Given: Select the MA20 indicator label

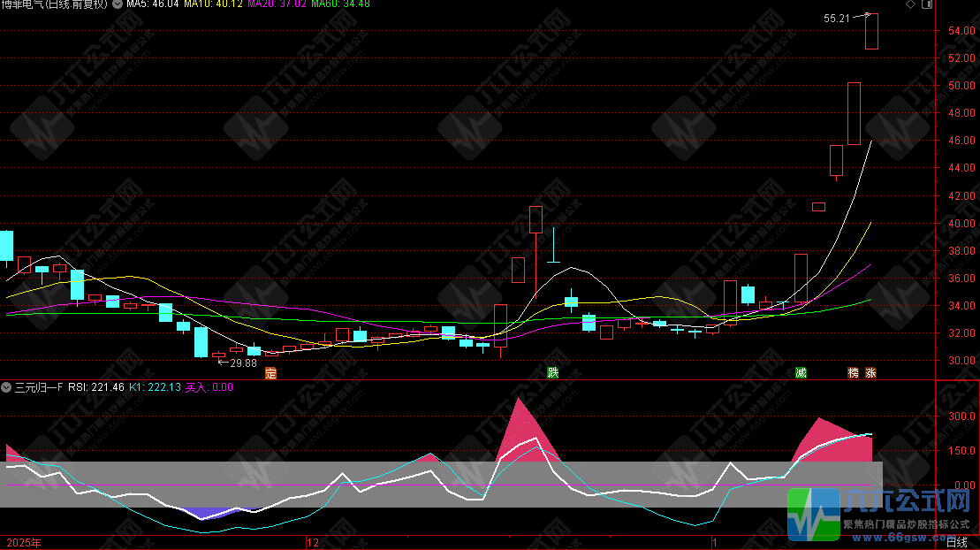Looking at the screenshot, I should [276, 4].
